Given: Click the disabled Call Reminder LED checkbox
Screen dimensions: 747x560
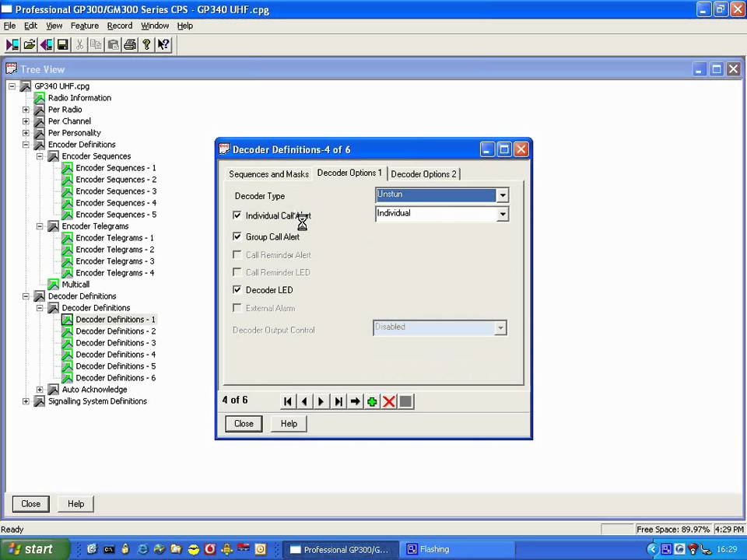Looking at the screenshot, I should click(x=237, y=272).
